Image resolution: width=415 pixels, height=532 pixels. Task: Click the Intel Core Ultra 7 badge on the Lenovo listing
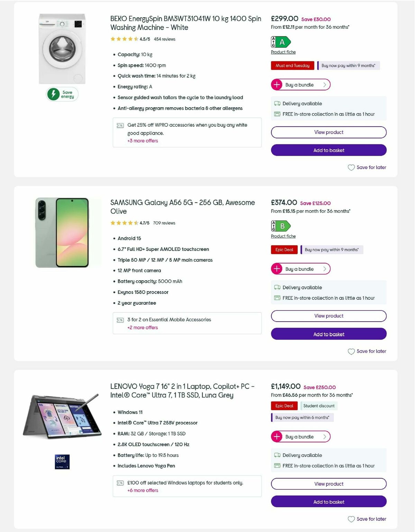point(62,462)
